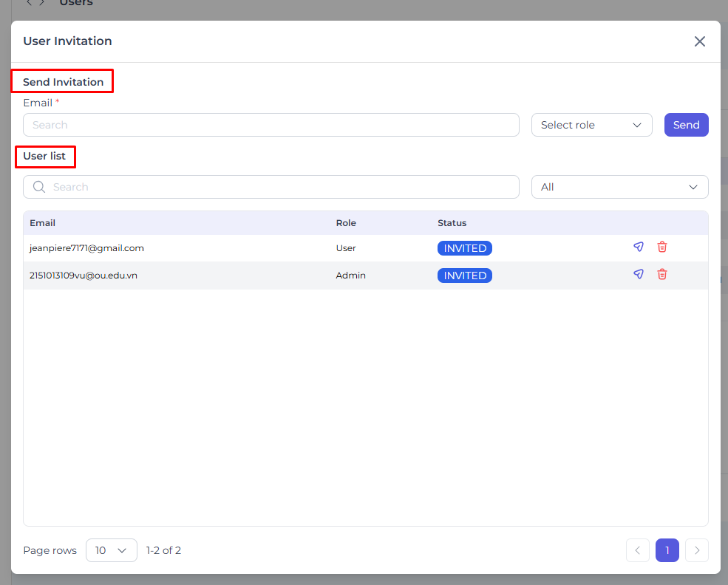Click the 1-2 of 2 count text

[163, 550]
